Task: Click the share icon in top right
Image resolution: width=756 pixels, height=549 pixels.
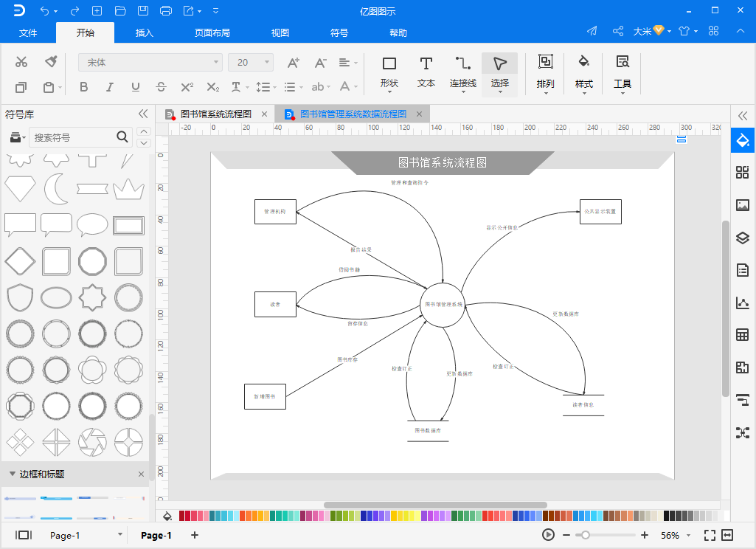Action: pos(617,31)
